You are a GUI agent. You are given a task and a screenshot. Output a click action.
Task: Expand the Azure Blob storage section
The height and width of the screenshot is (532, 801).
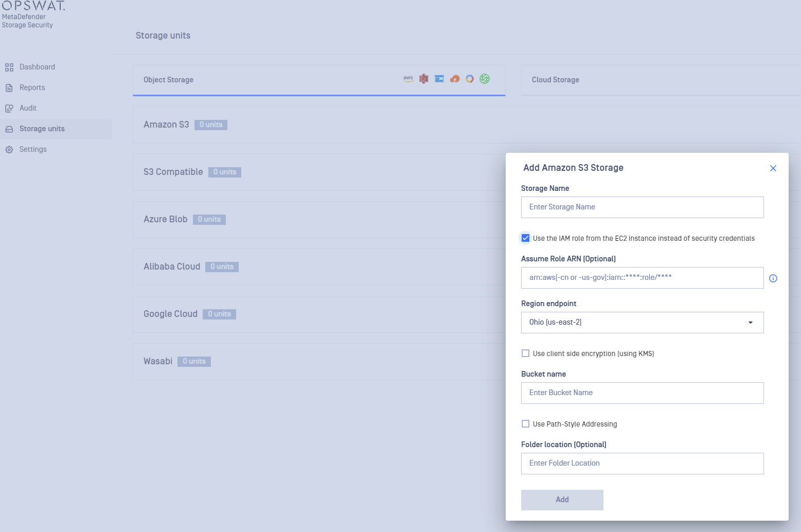click(x=319, y=220)
